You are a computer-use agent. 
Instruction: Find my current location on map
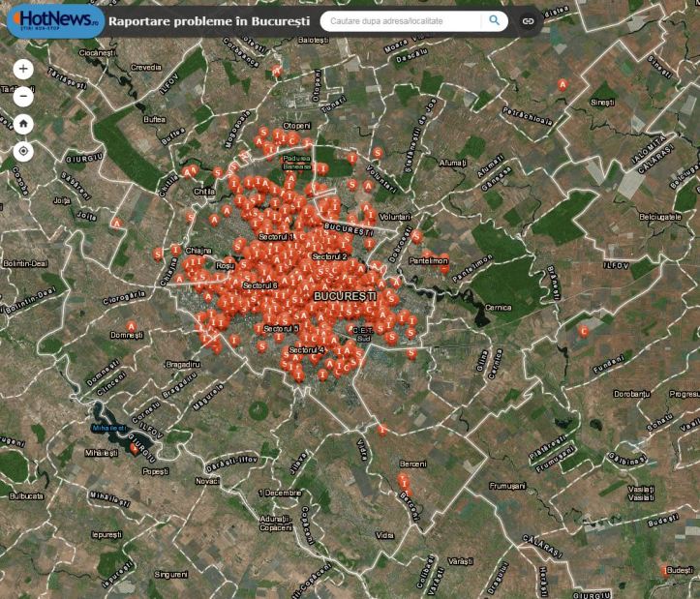pos(24,152)
